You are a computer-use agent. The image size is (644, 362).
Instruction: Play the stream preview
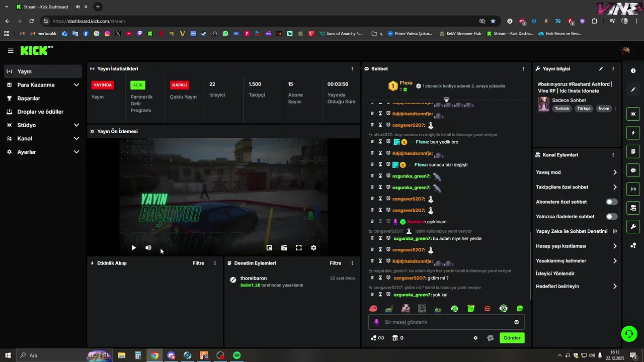(133, 248)
